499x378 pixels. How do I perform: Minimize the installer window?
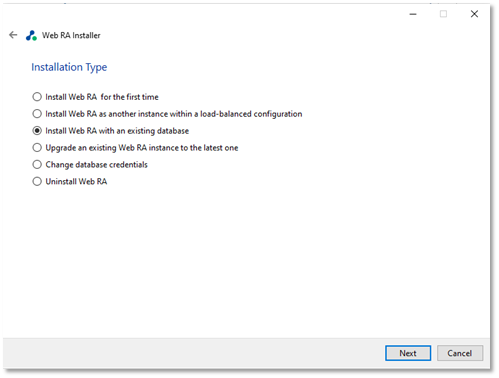[x=413, y=14]
